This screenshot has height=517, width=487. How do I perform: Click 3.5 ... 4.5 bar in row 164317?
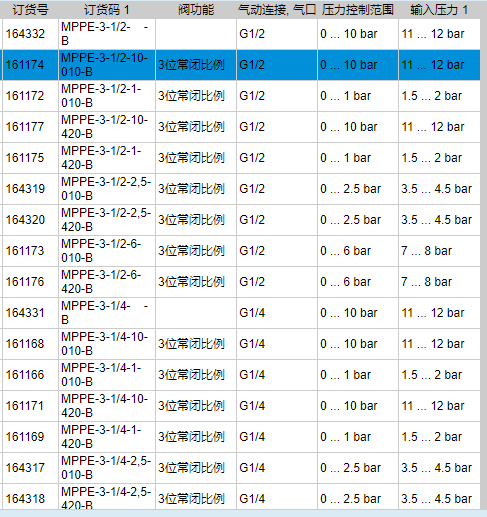[x=437, y=468]
